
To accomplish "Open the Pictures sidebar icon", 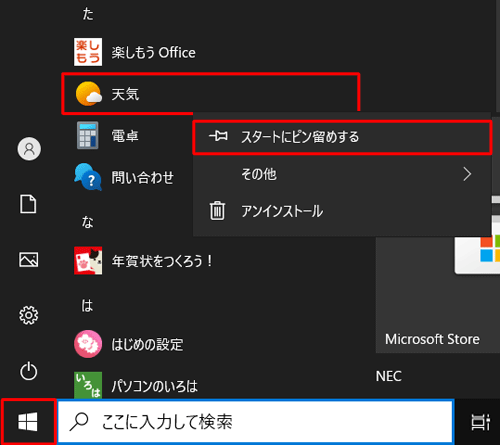I will tap(28, 259).
